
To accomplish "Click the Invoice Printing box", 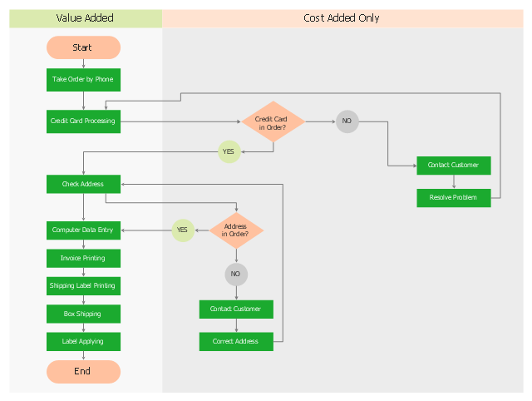I will [83, 258].
